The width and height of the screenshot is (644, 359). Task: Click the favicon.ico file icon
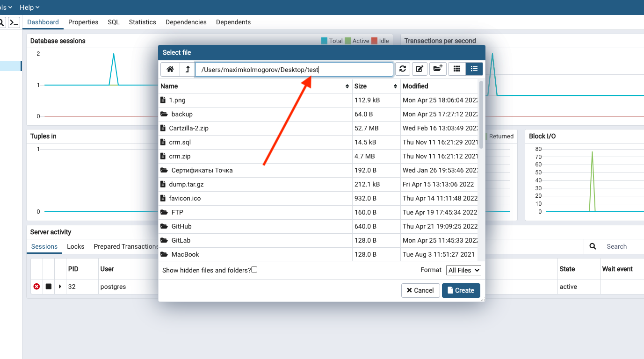pyautogui.click(x=163, y=198)
